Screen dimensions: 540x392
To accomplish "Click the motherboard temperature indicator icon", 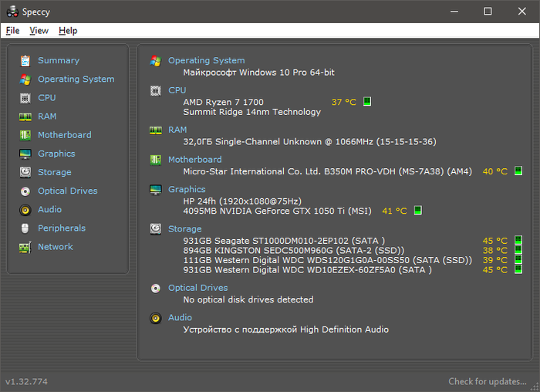I will (518, 171).
